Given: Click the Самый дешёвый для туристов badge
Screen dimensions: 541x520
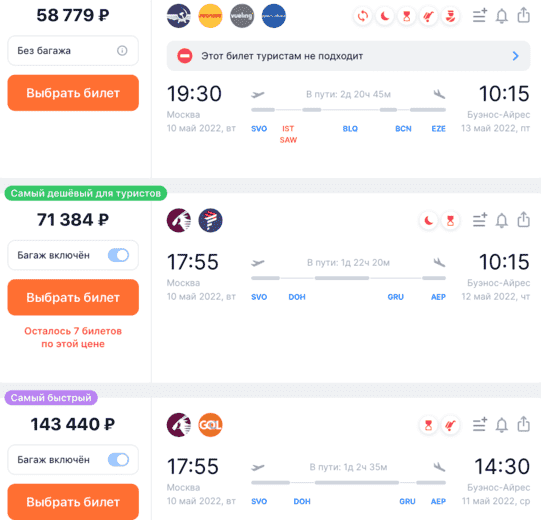Looking at the screenshot, I should click(x=86, y=193).
